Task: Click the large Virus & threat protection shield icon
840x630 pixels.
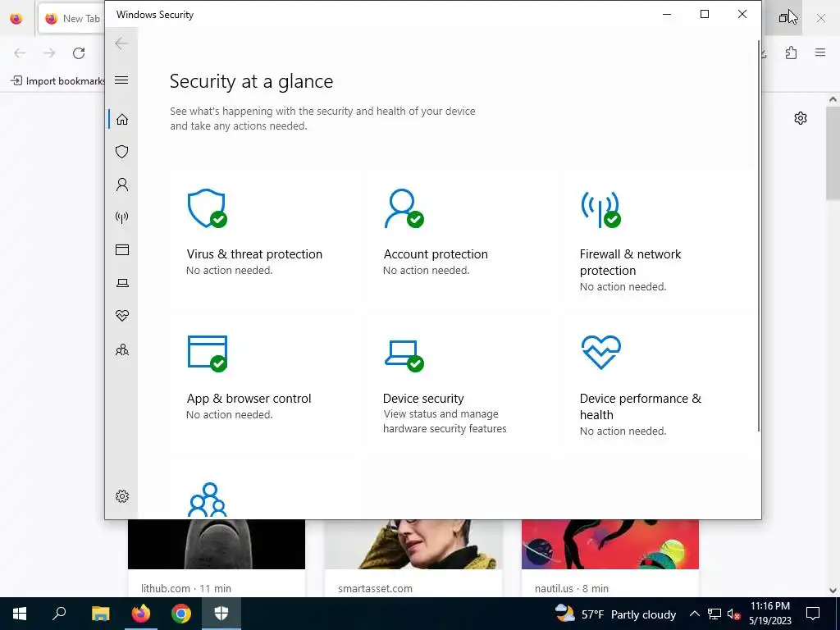Action: 208,208
